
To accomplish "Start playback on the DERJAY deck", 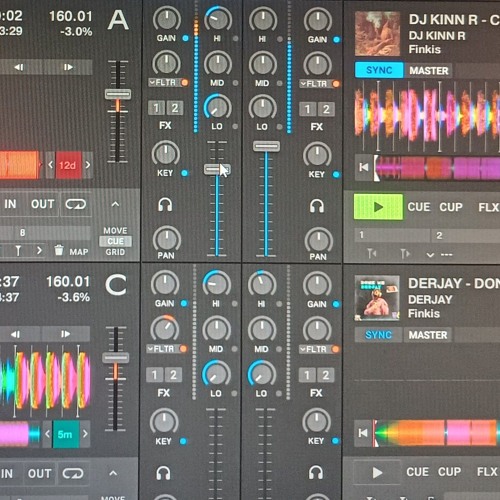I will point(377,472).
